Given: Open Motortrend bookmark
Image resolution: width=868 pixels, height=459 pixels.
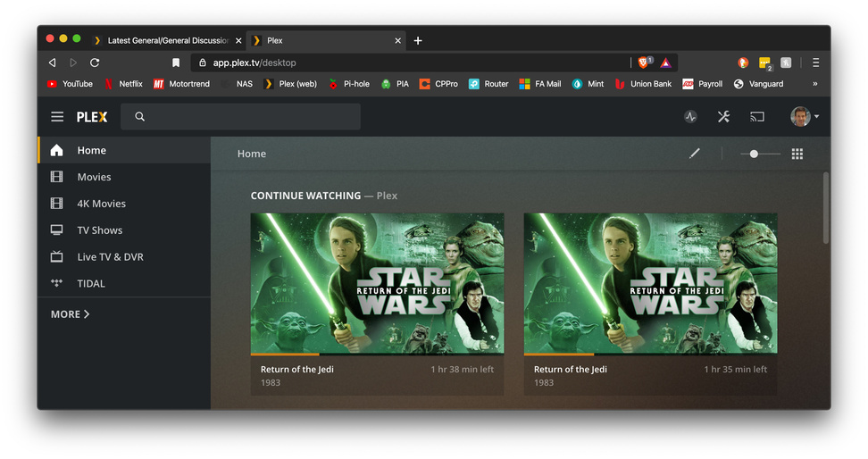Looking at the screenshot, I should (181, 84).
